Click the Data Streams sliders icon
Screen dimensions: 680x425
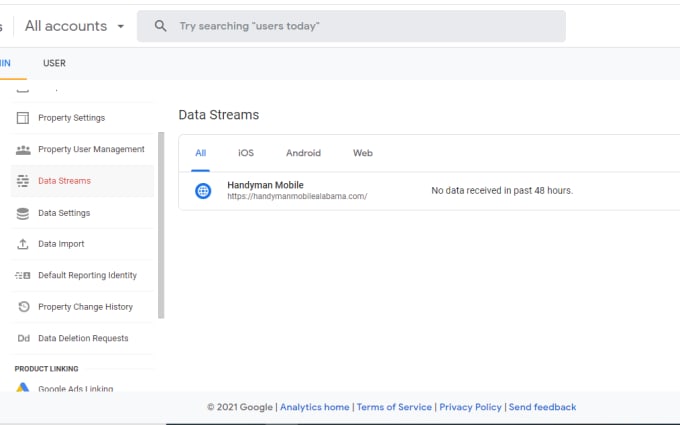pos(23,181)
